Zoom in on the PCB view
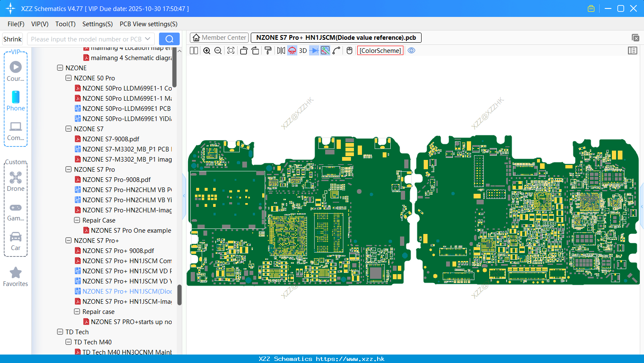Screen dimensions: 644x363 [207, 51]
